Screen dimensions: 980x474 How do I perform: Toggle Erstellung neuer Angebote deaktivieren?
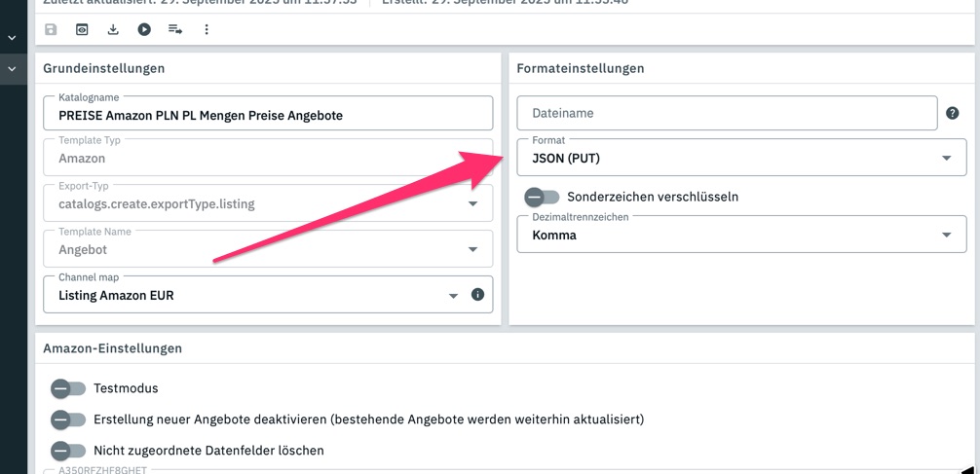coord(68,419)
